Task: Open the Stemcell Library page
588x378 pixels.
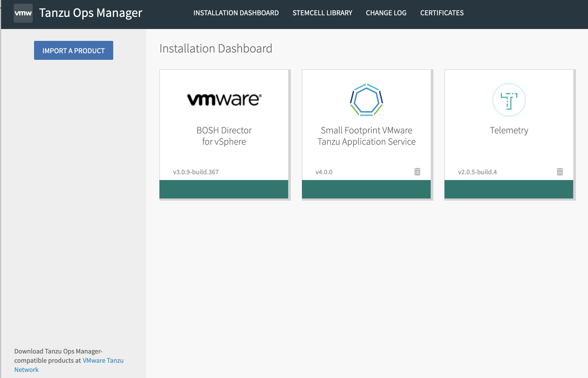Action: click(322, 13)
